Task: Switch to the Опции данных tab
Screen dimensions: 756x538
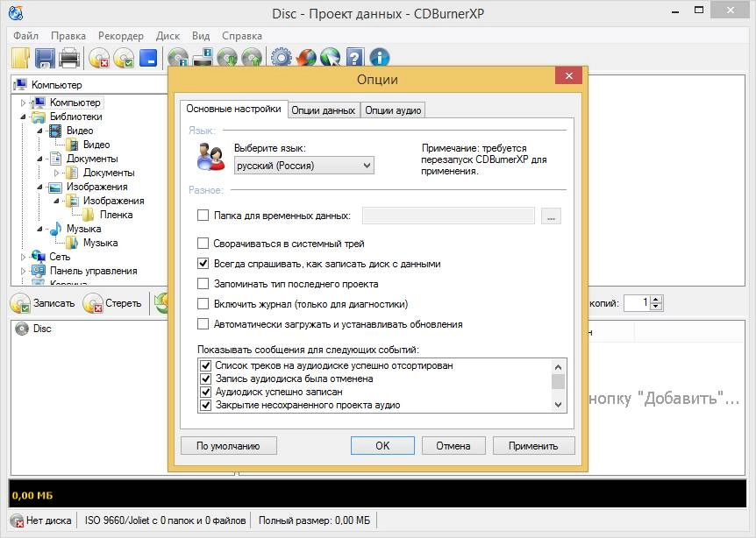Action: coord(323,110)
